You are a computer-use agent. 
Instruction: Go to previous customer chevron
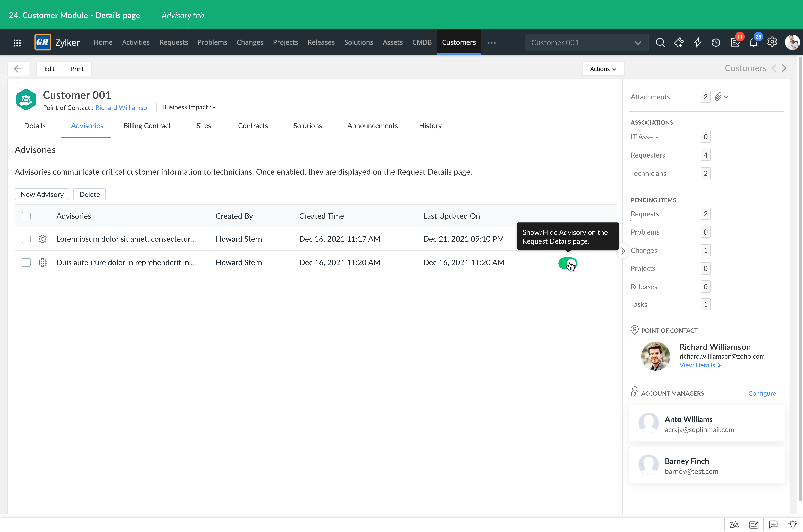pos(774,68)
